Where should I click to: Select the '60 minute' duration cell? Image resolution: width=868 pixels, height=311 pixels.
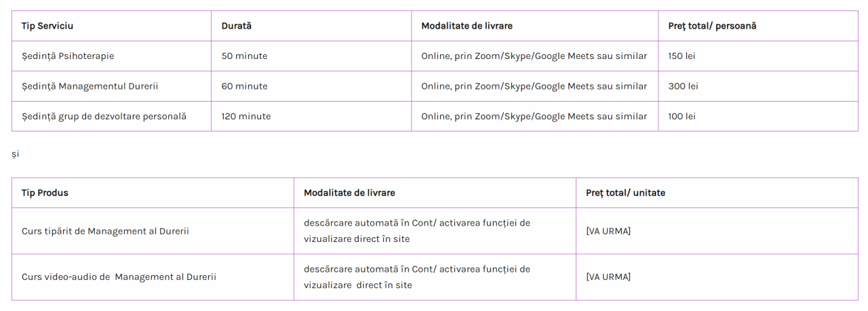coord(244,86)
